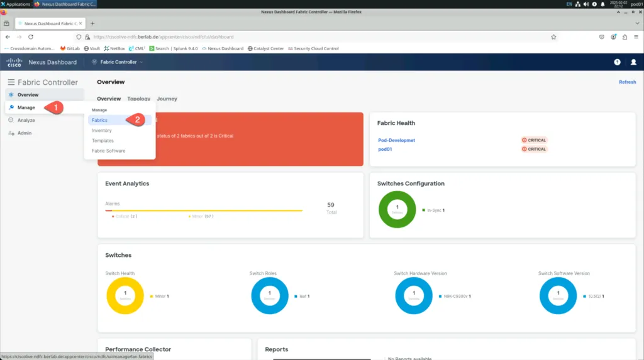
Task: Click the Cisco logo in header
Action: click(x=14, y=62)
